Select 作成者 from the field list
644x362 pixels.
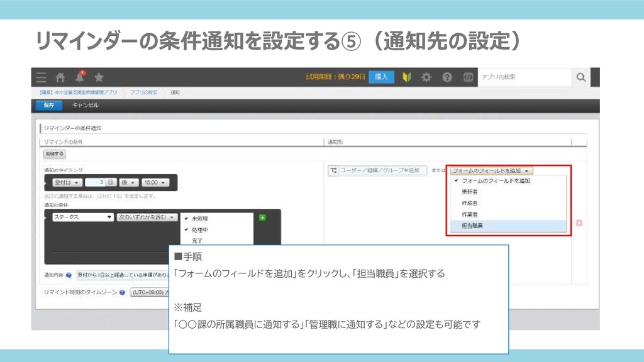(508, 203)
